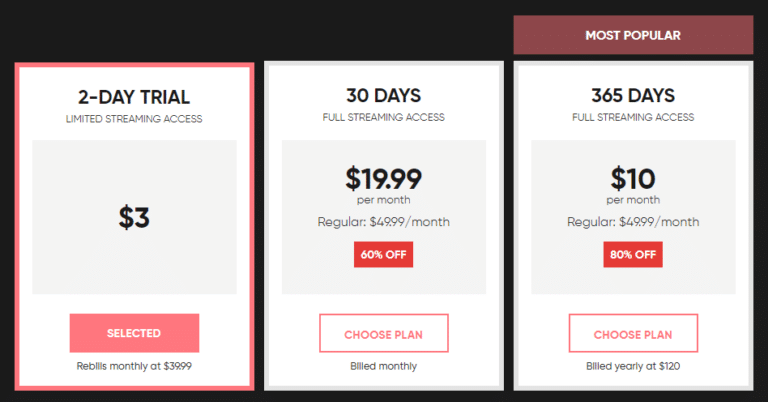This screenshot has height=402, width=768.
Task: Click "Full Streaming Access" under 30 Days
Action: click(383, 118)
